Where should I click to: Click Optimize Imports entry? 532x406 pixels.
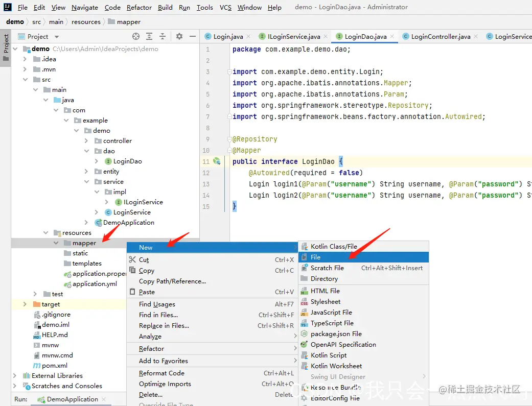coord(212,384)
